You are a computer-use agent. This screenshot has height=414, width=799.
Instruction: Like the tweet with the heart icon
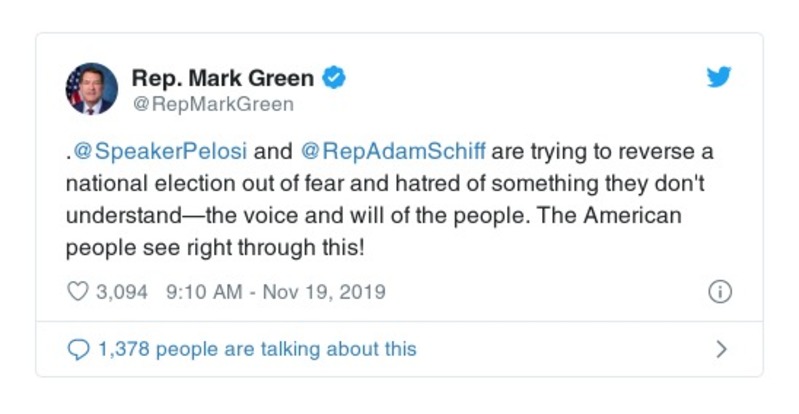(x=77, y=292)
